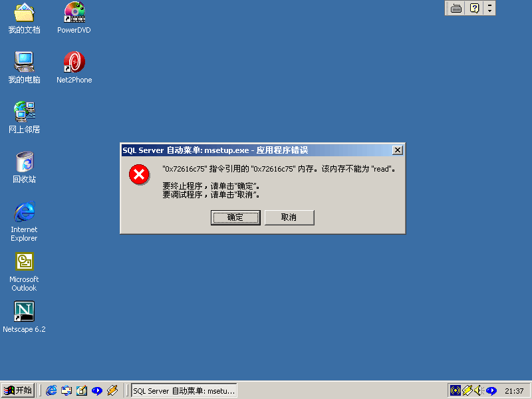Image resolution: width=532 pixels, height=399 pixels.
Task: Click the dialog title bar text
Action: pyautogui.click(x=215, y=150)
